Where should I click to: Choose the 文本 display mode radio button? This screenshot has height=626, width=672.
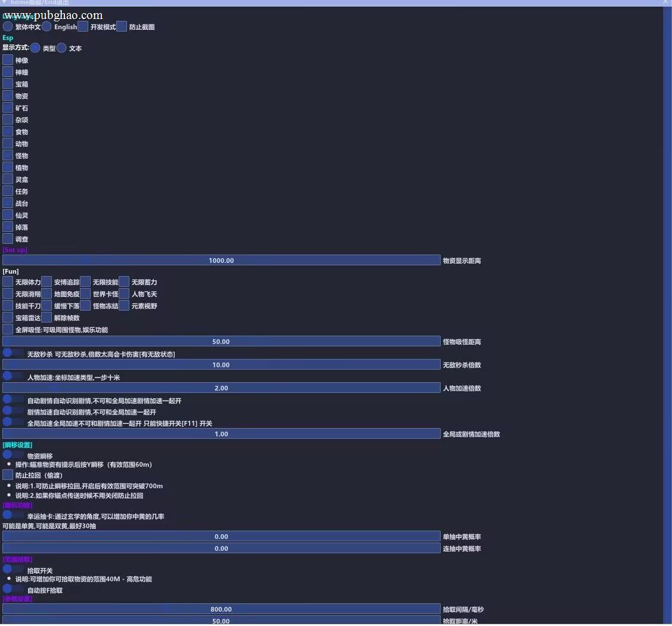coord(61,48)
